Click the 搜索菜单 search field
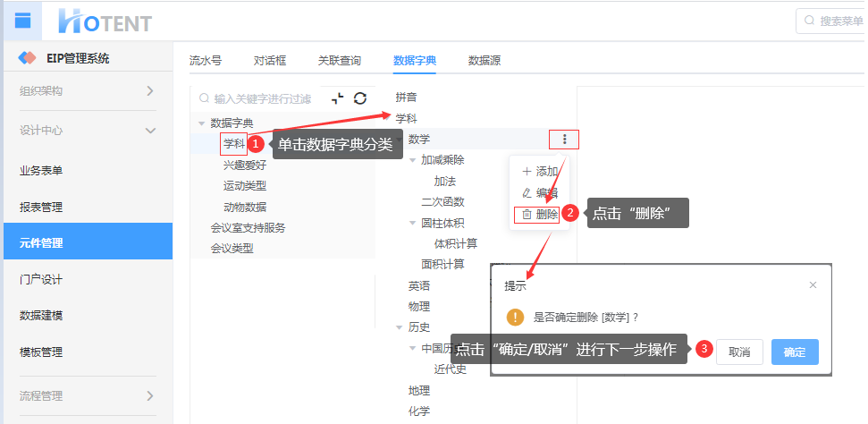The width and height of the screenshot is (868, 424). click(x=833, y=21)
